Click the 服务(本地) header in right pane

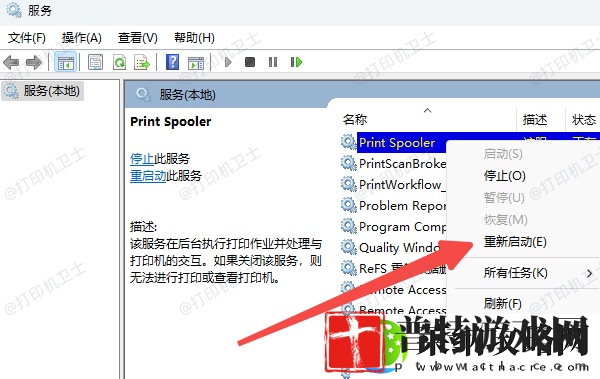pos(188,95)
